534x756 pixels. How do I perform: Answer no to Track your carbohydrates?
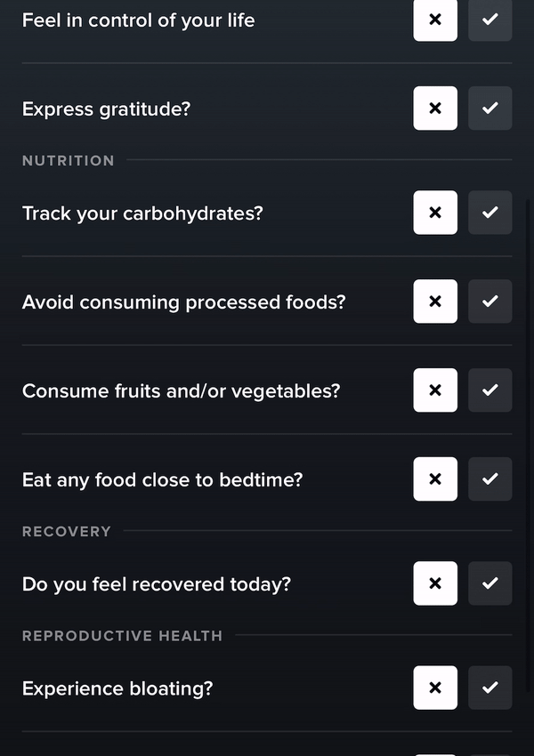[x=435, y=213]
